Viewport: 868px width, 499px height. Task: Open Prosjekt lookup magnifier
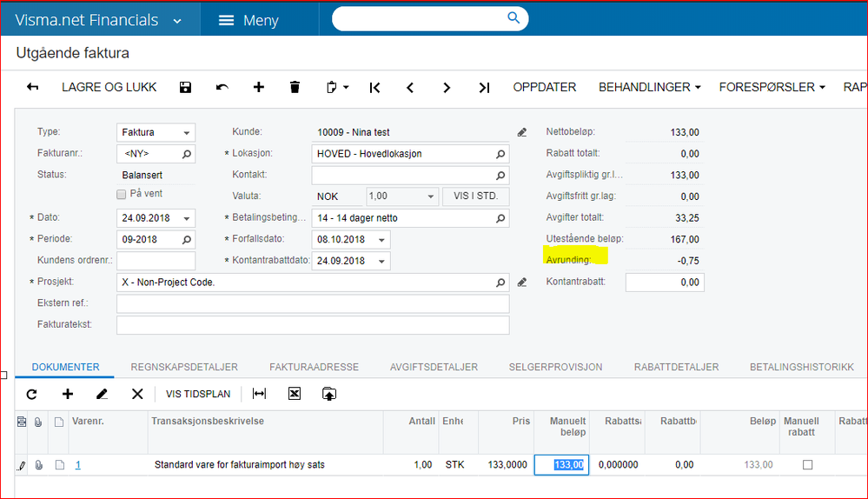(500, 283)
